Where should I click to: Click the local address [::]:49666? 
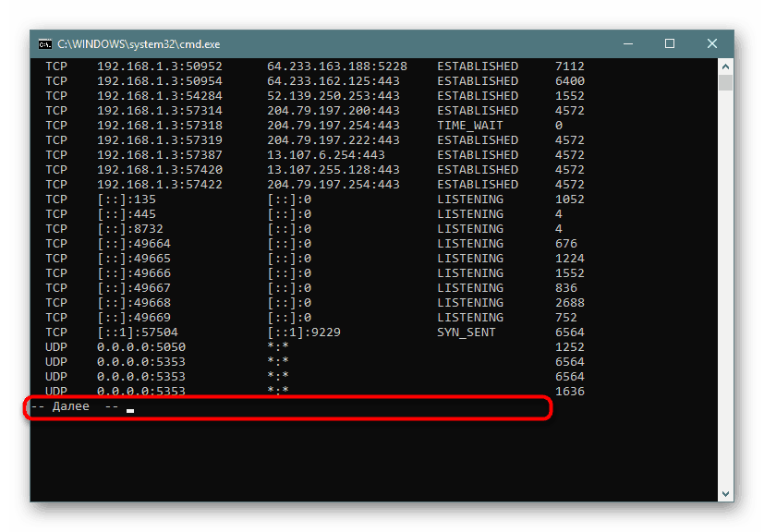point(134,273)
